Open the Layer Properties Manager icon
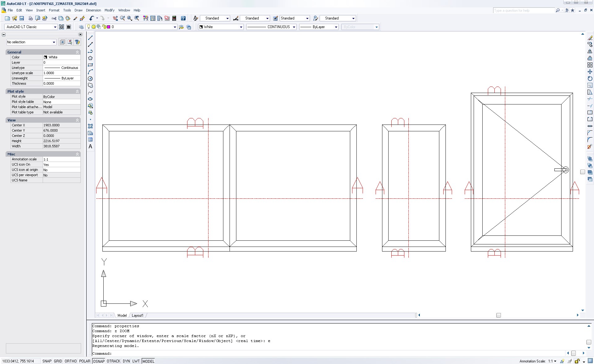 81,27
